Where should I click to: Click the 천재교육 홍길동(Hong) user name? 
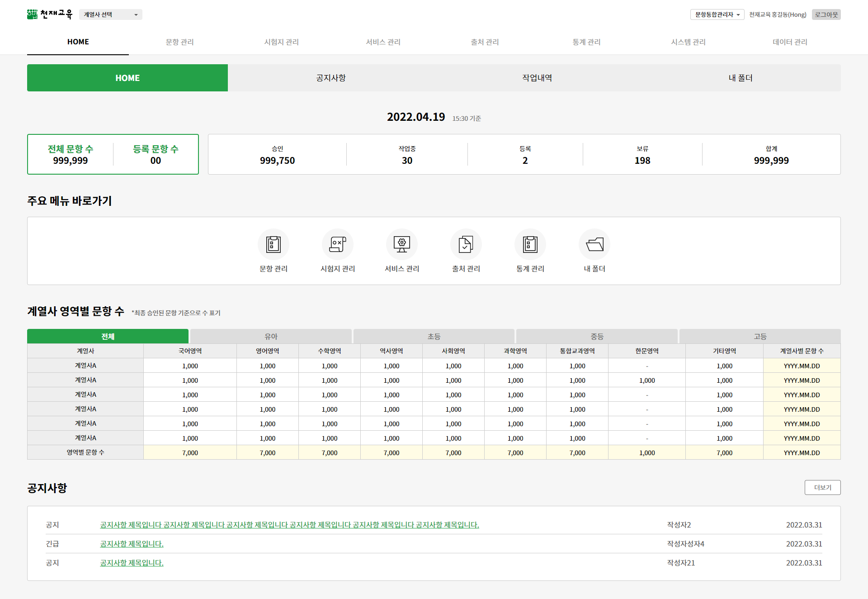click(x=778, y=14)
